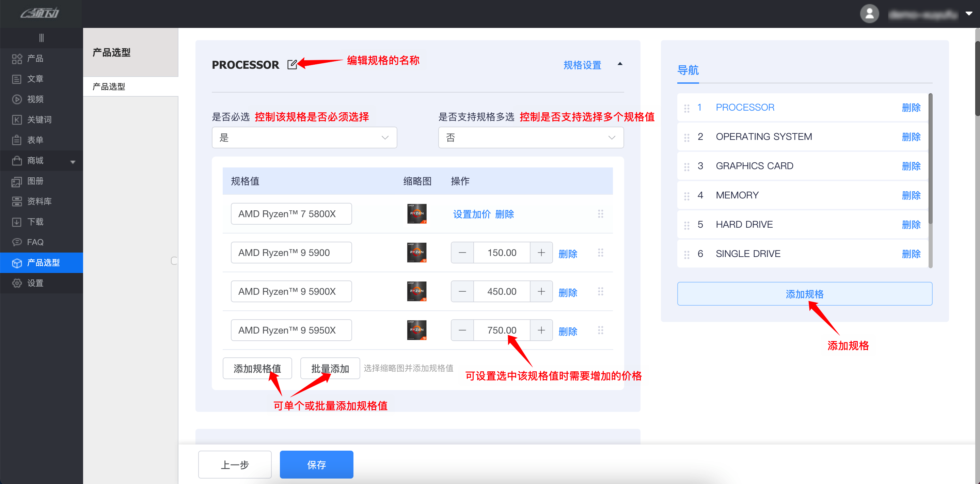Click the 保存 button

(316, 464)
